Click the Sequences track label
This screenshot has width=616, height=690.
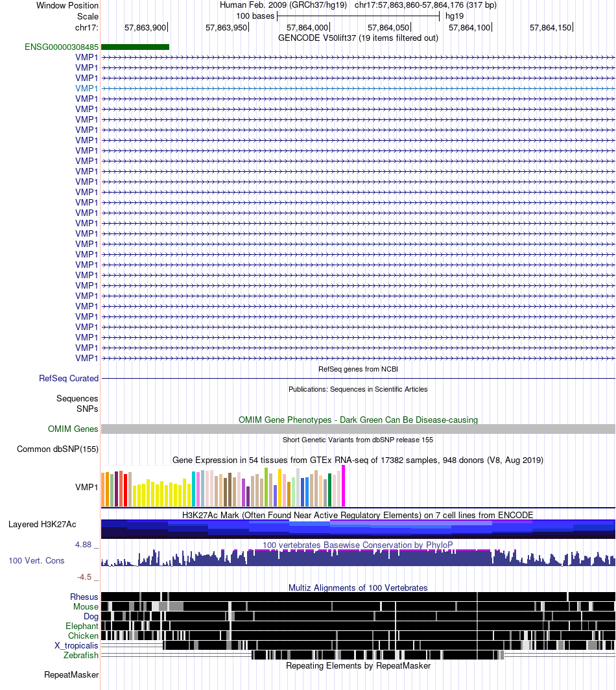click(x=77, y=399)
